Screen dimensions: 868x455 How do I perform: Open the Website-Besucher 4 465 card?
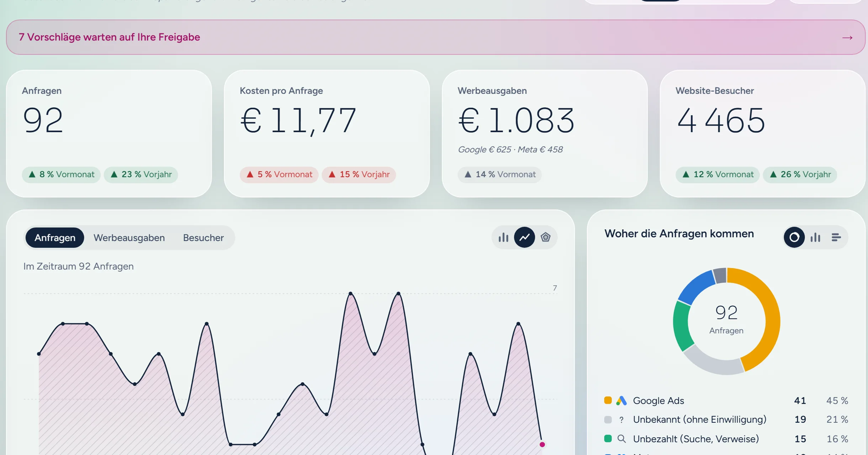[763, 134]
